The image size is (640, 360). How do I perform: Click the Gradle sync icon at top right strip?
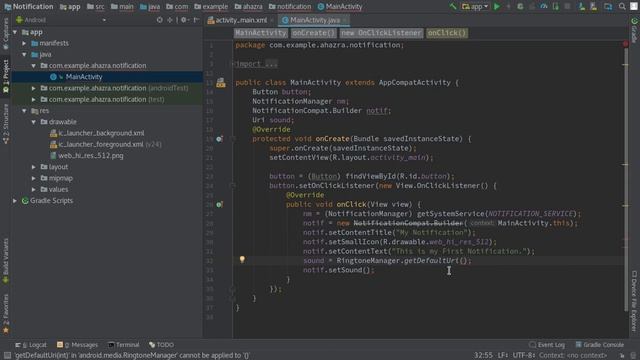tap(634, 21)
